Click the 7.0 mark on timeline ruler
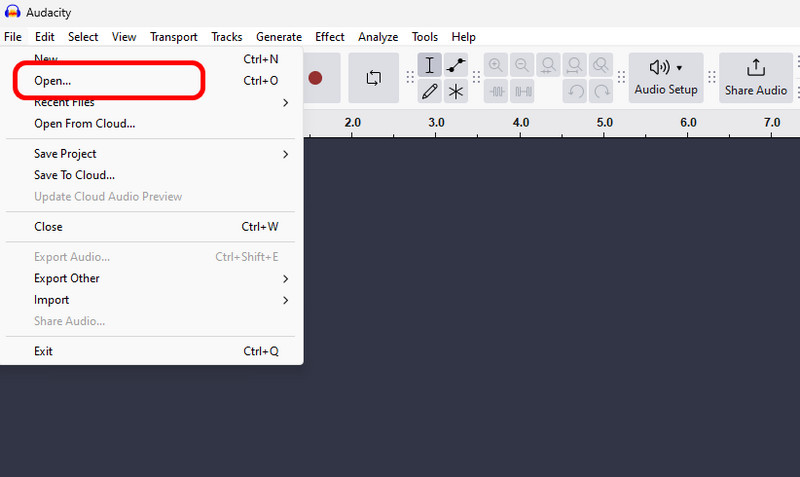Viewport: 800px width, 477px height. pyautogui.click(x=772, y=122)
